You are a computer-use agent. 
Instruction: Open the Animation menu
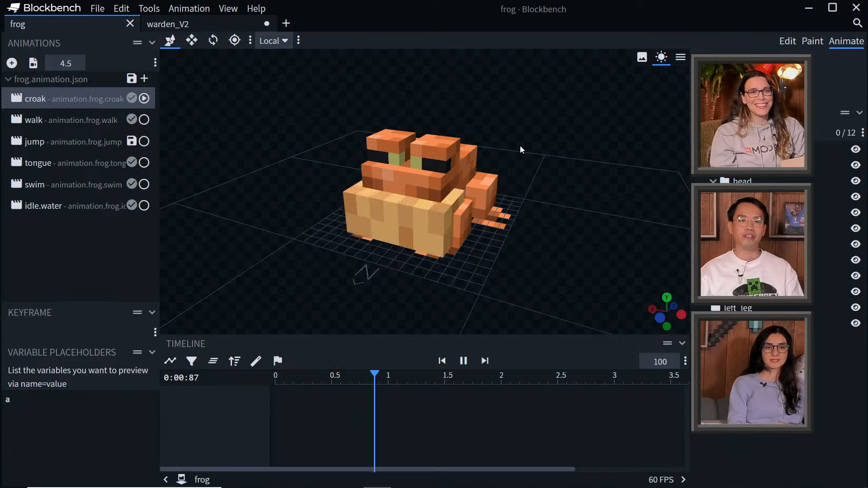click(189, 9)
